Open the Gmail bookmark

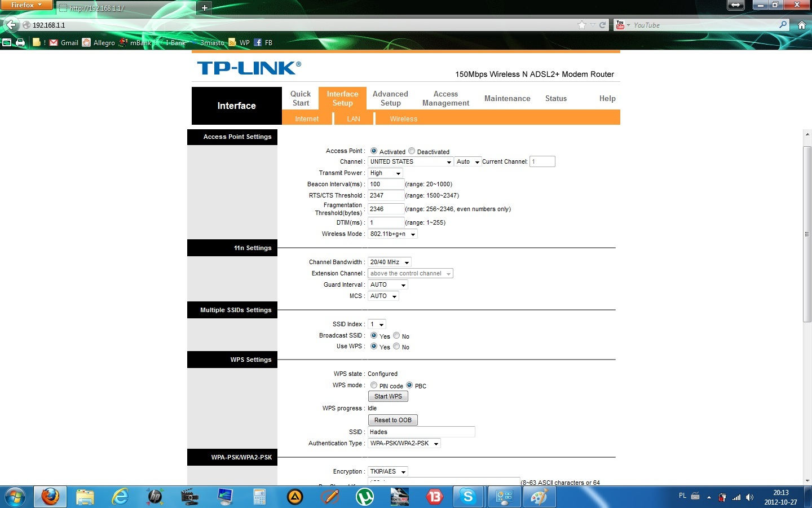pyautogui.click(x=64, y=42)
